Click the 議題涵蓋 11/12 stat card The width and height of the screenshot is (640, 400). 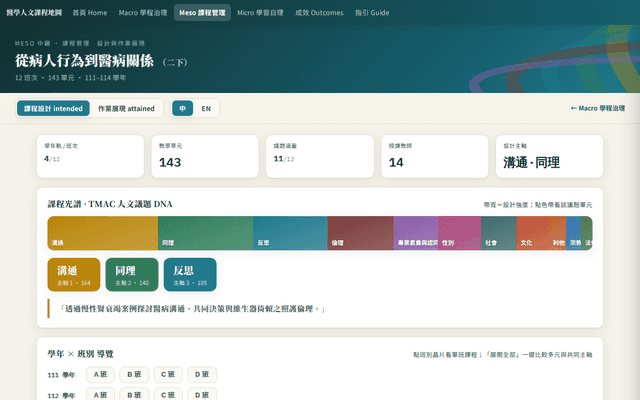[320, 157]
